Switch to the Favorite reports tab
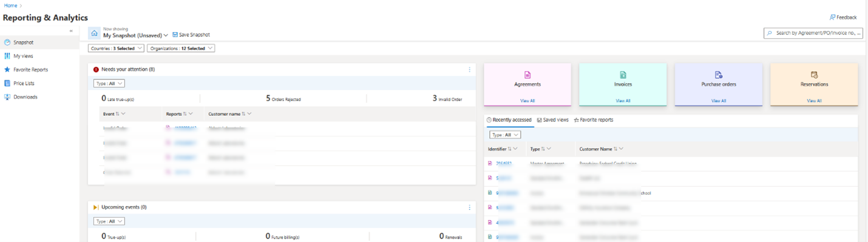This screenshot has height=242, width=868. point(593,120)
